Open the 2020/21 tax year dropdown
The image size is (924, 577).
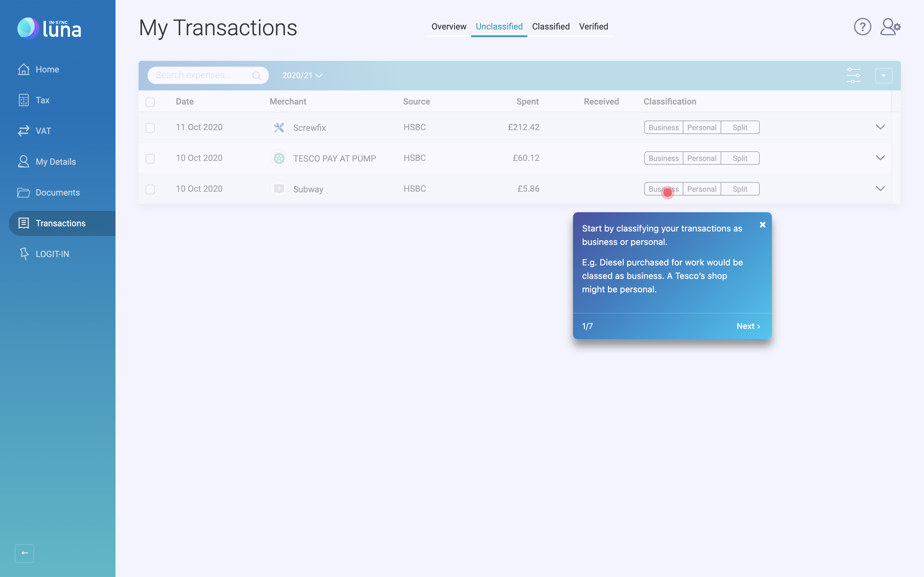pyautogui.click(x=302, y=76)
